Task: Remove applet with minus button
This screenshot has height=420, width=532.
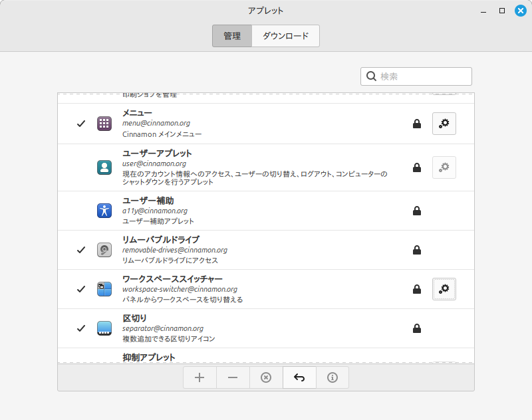Action: [x=233, y=377]
